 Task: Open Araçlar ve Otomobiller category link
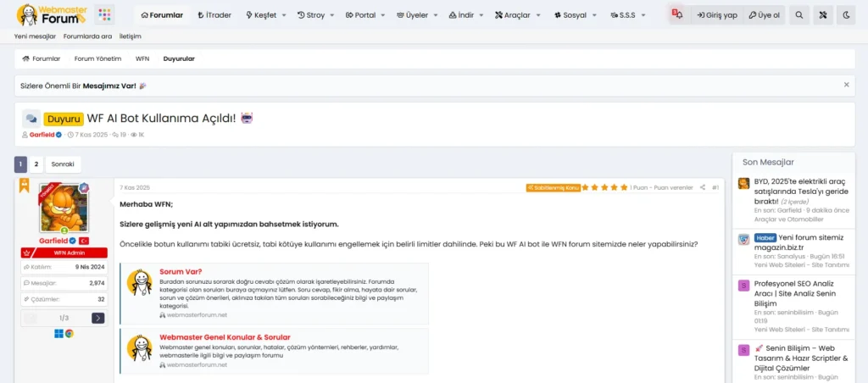[788, 219]
